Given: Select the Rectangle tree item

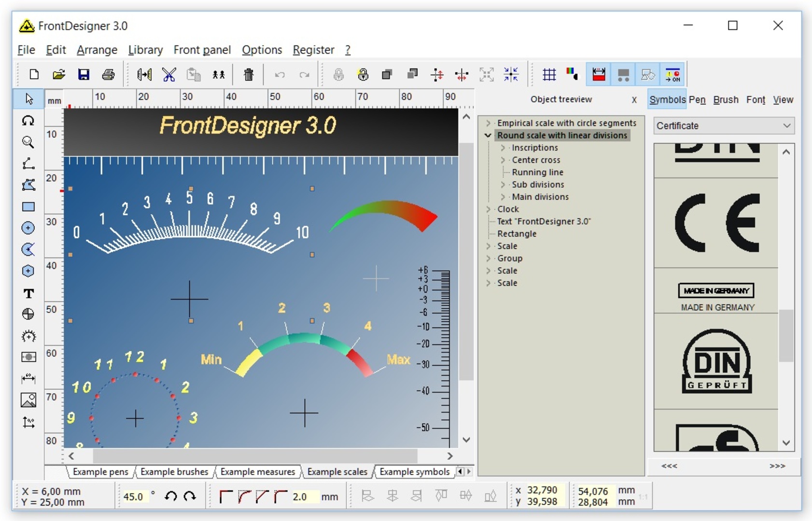Looking at the screenshot, I should (517, 234).
